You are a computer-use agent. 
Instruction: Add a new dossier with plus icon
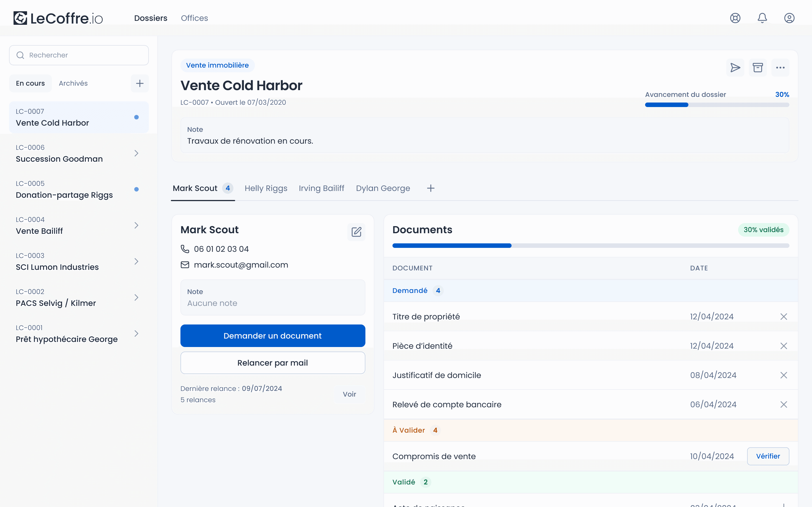pyautogui.click(x=140, y=83)
